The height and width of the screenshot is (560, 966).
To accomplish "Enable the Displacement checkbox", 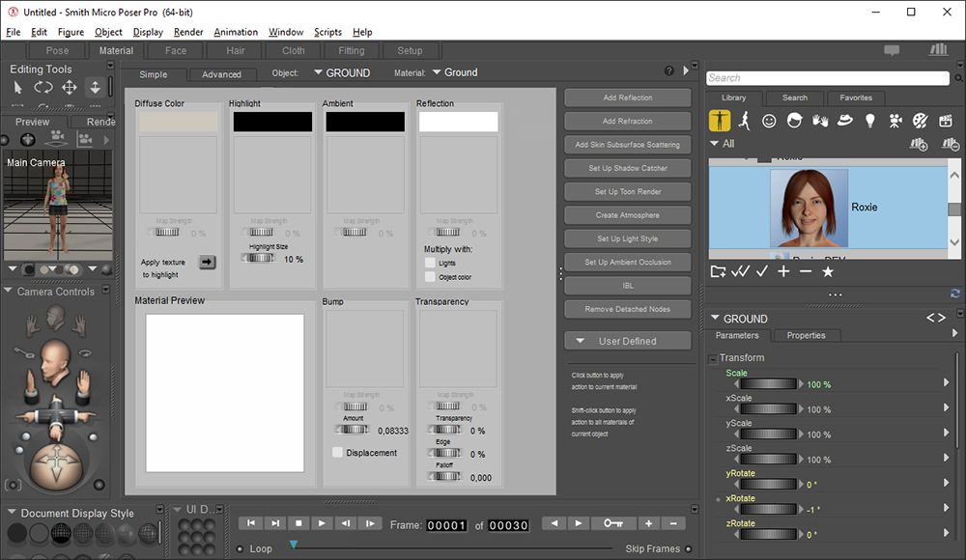I will pos(337,452).
